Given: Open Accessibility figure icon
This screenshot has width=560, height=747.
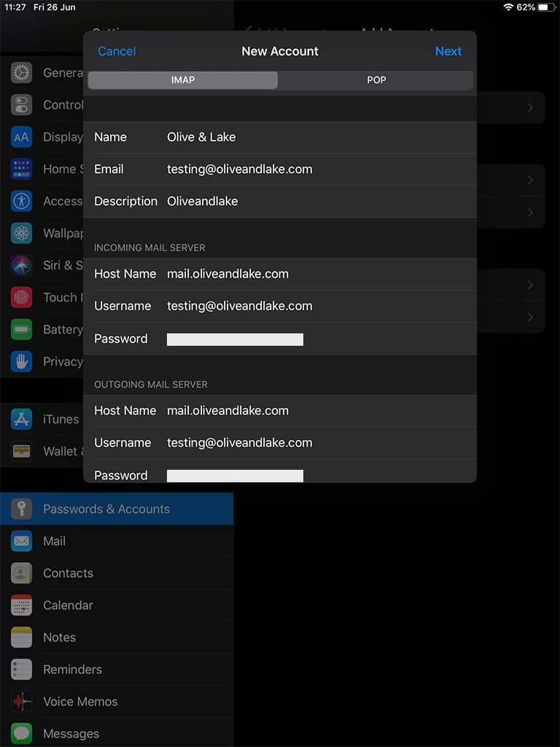Looking at the screenshot, I should point(21,201).
